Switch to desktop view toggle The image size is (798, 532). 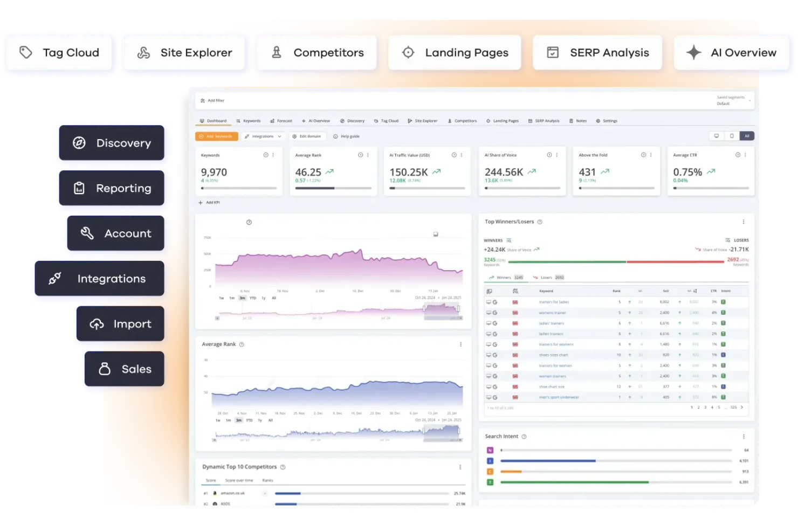[717, 136]
